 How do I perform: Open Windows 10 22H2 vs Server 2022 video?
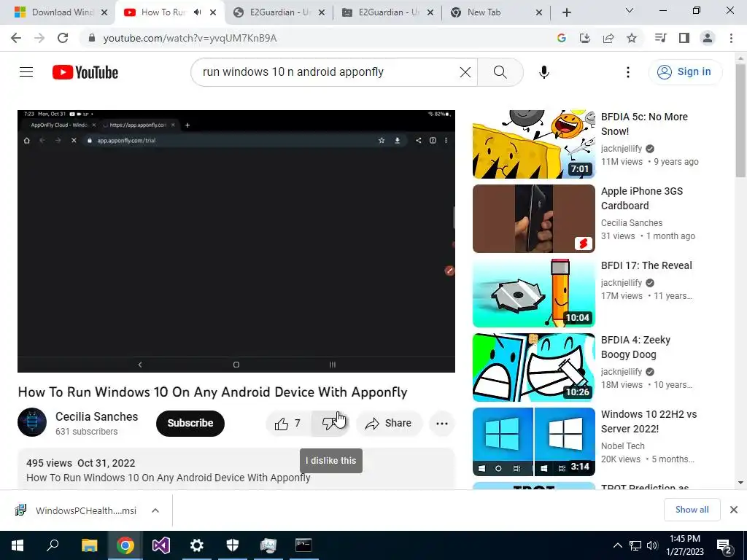(x=533, y=441)
